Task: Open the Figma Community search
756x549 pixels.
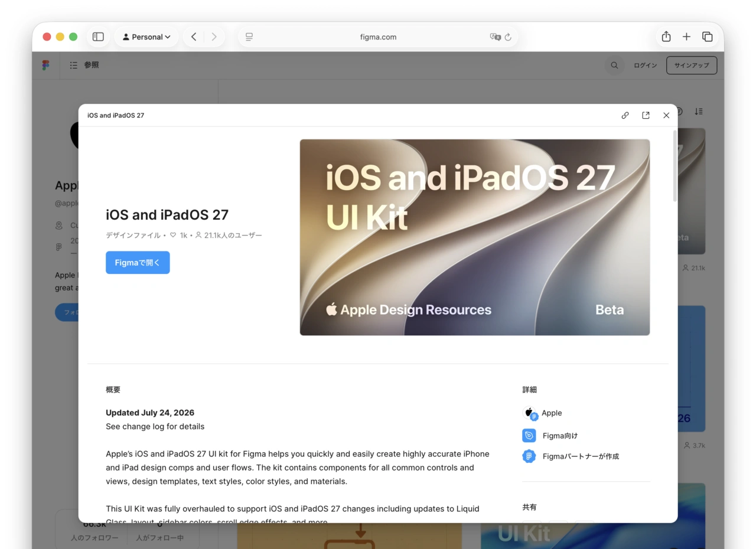Action: [x=614, y=66]
